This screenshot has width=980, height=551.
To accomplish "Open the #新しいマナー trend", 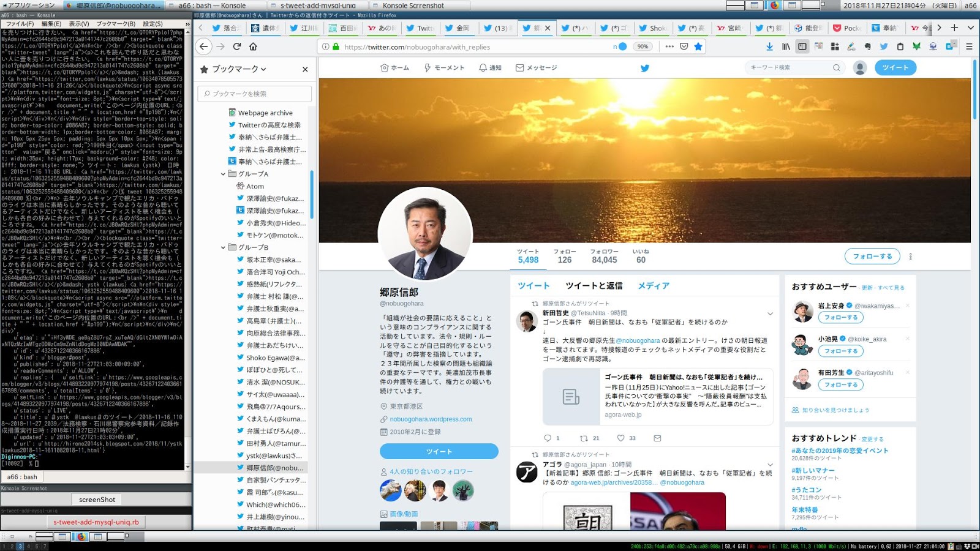I will point(813,470).
